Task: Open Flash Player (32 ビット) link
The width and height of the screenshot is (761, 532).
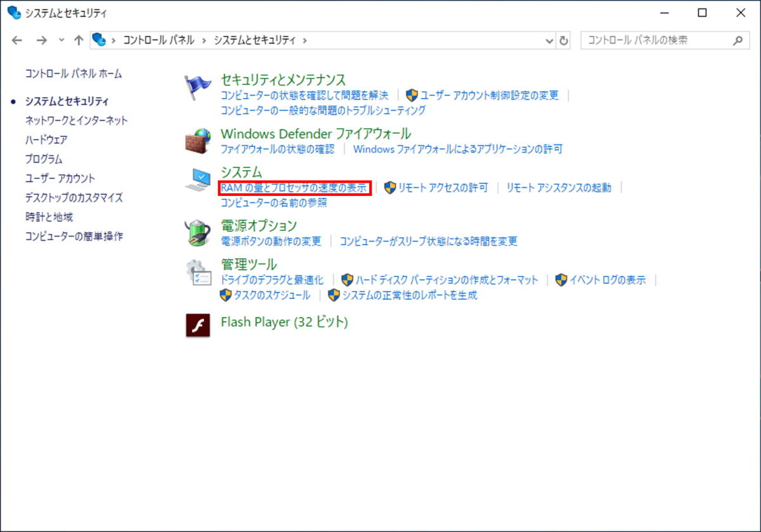Action: (284, 322)
